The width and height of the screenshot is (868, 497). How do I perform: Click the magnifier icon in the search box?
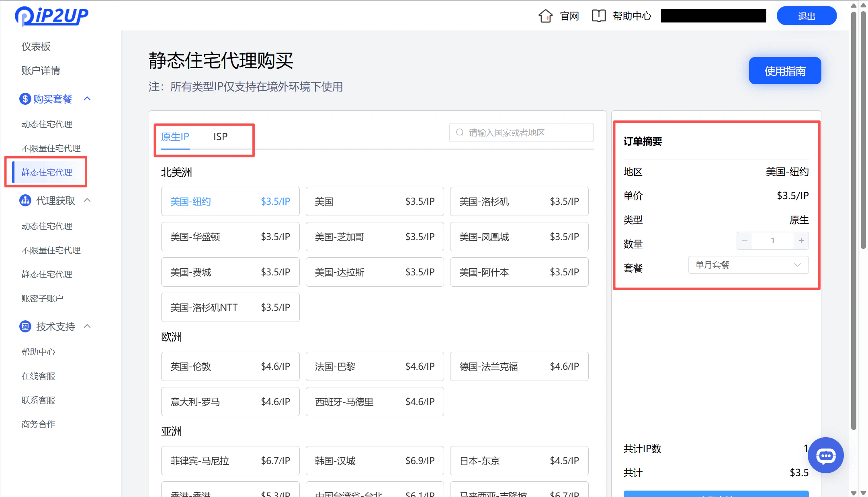pyautogui.click(x=460, y=132)
